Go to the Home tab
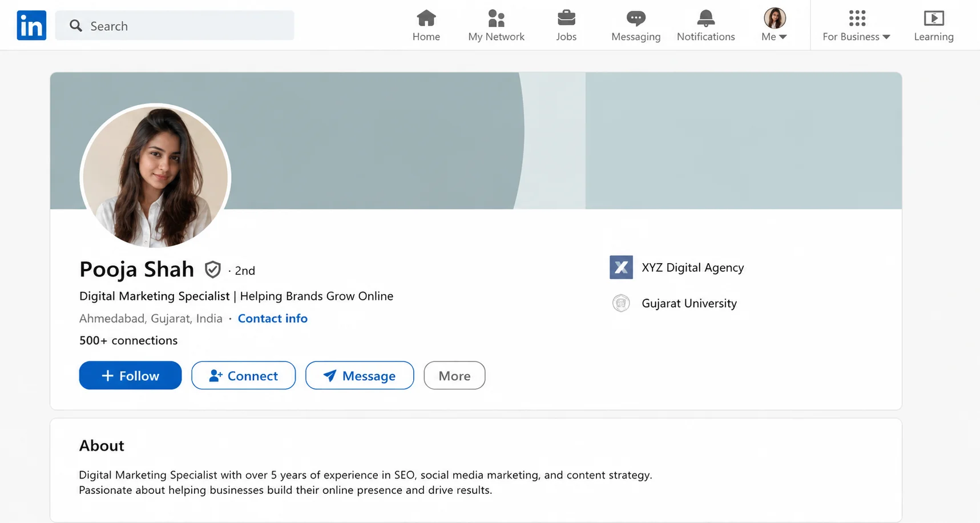 pos(426,26)
